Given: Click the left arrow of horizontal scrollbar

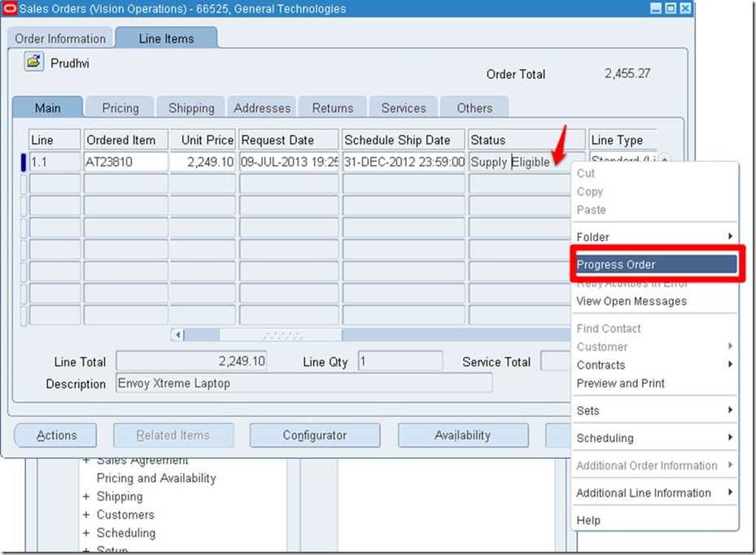Looking at the screenshot, I should 178,334.
